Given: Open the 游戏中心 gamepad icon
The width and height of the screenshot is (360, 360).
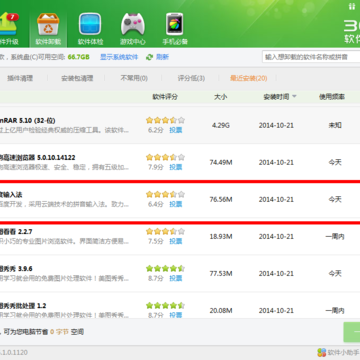Looking at the screenshot, I should pyautogui.click(x=133, y=24).
